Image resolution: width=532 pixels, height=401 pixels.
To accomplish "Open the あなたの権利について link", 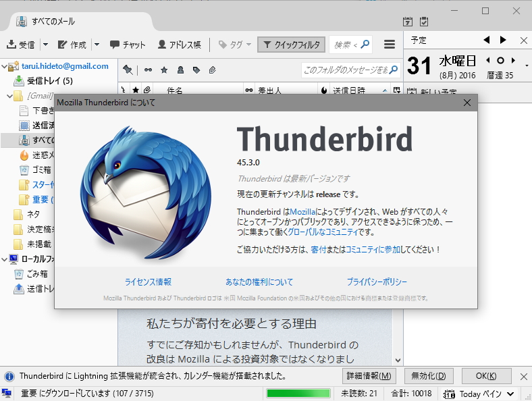I will [259, 282].
